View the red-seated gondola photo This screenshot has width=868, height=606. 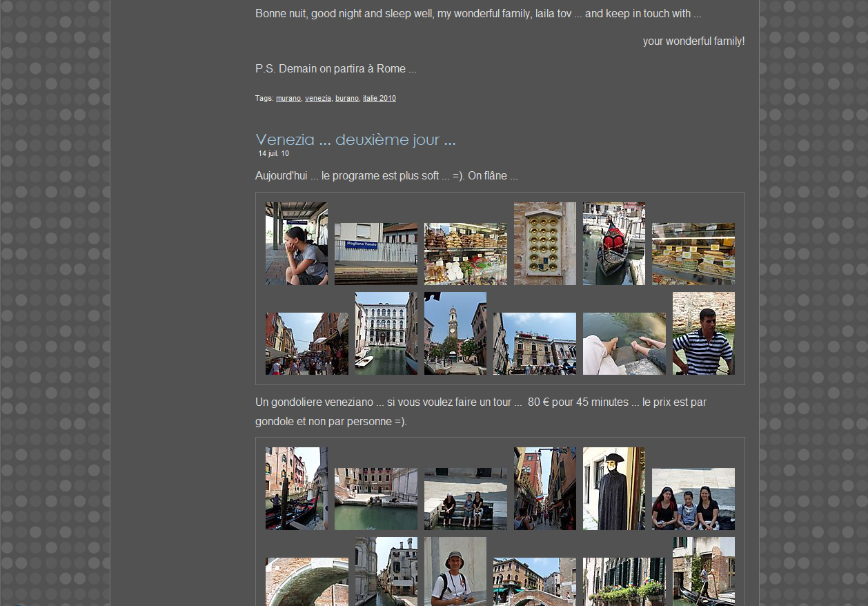[x=614, y=244]
